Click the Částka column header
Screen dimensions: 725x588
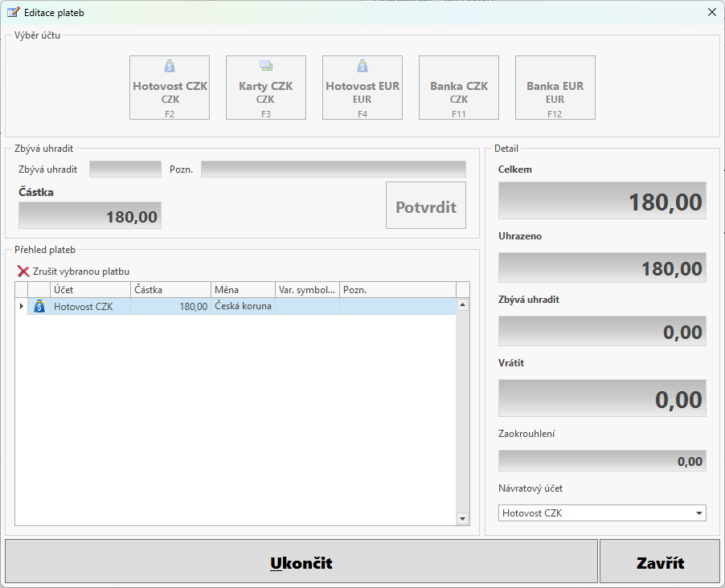point(170,289)
